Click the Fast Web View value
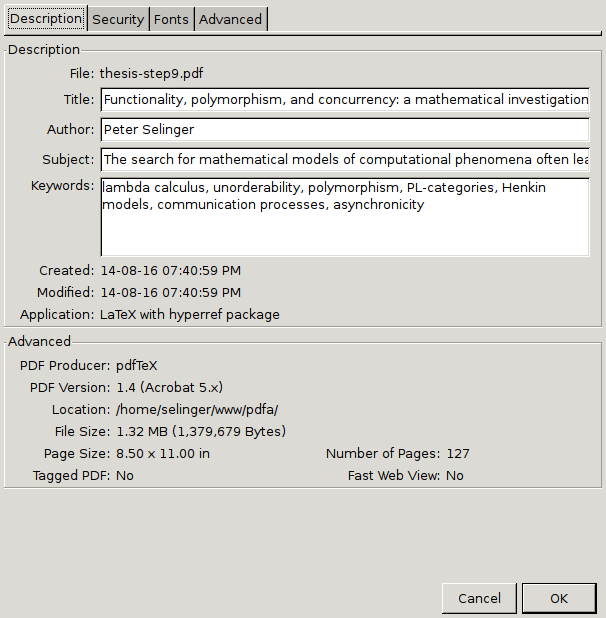The width and height of the screenshot is (606, 618). [455, 476]
